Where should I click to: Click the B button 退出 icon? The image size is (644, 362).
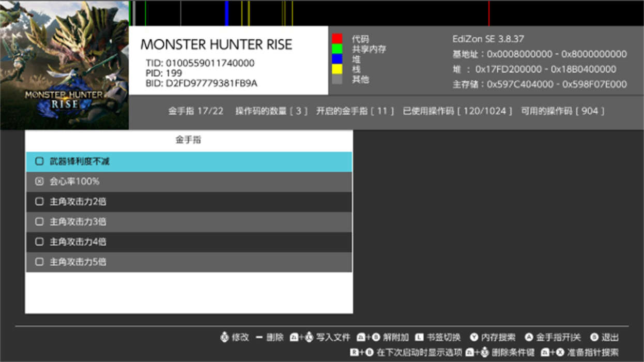(x=594, y=338)
